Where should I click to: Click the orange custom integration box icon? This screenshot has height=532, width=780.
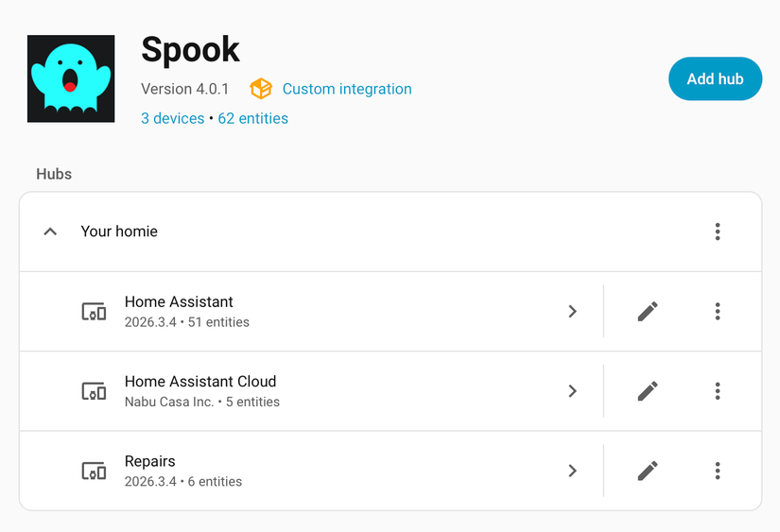coord(261,89)
